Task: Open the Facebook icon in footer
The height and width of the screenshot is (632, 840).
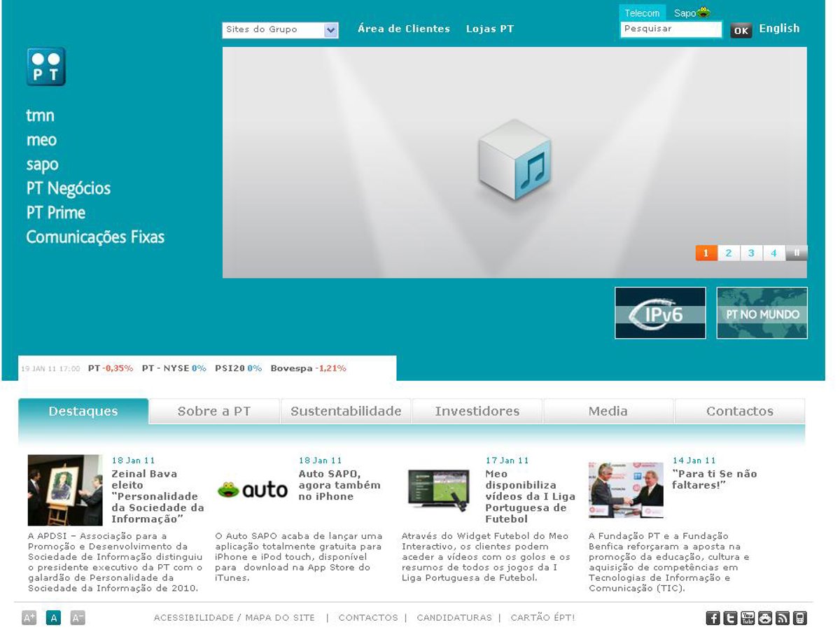Action: [713, 618]
